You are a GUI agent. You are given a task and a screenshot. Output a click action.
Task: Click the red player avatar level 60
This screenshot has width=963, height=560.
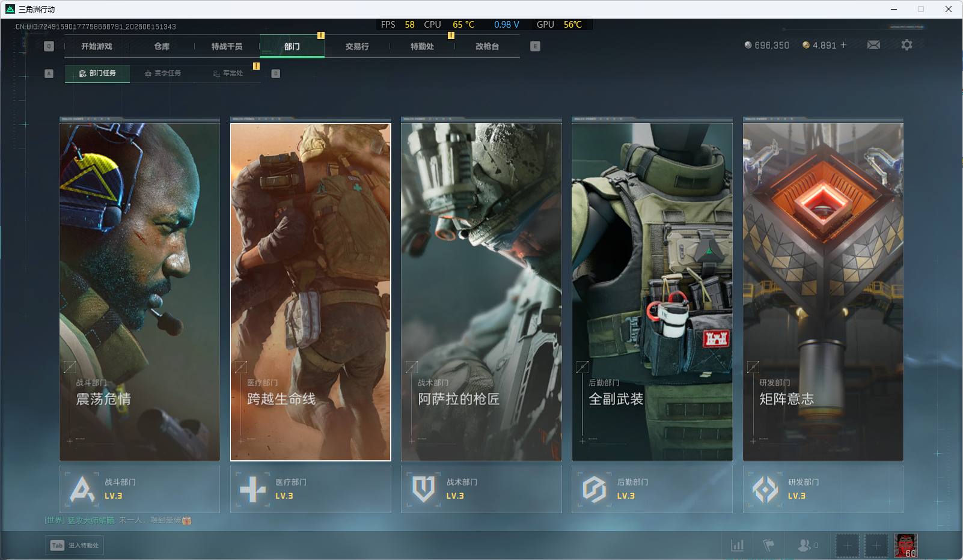click(x=905, y=546)
